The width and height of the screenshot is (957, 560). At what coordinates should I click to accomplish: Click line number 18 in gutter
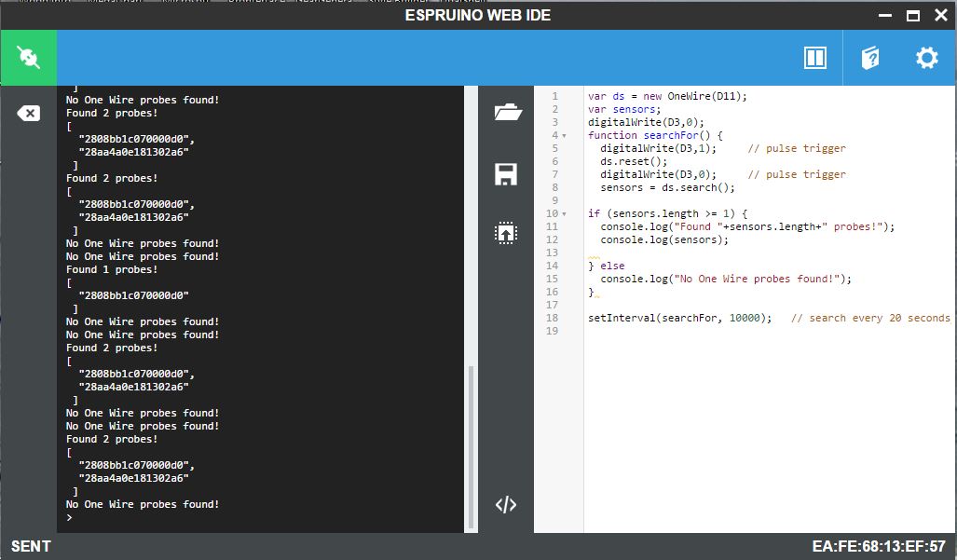[x=552, y=318]
